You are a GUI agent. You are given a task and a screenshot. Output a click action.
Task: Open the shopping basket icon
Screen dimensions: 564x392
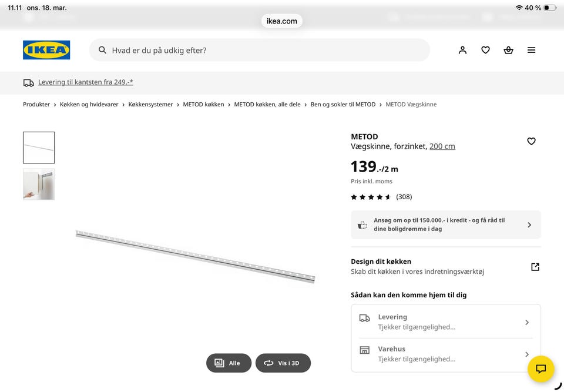[508, 50]
